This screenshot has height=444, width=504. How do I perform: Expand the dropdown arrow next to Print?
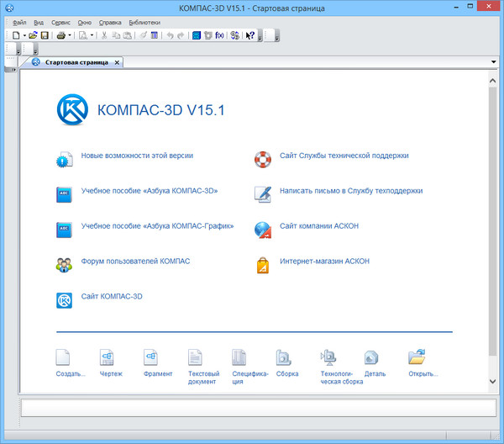tap(70, 35)
